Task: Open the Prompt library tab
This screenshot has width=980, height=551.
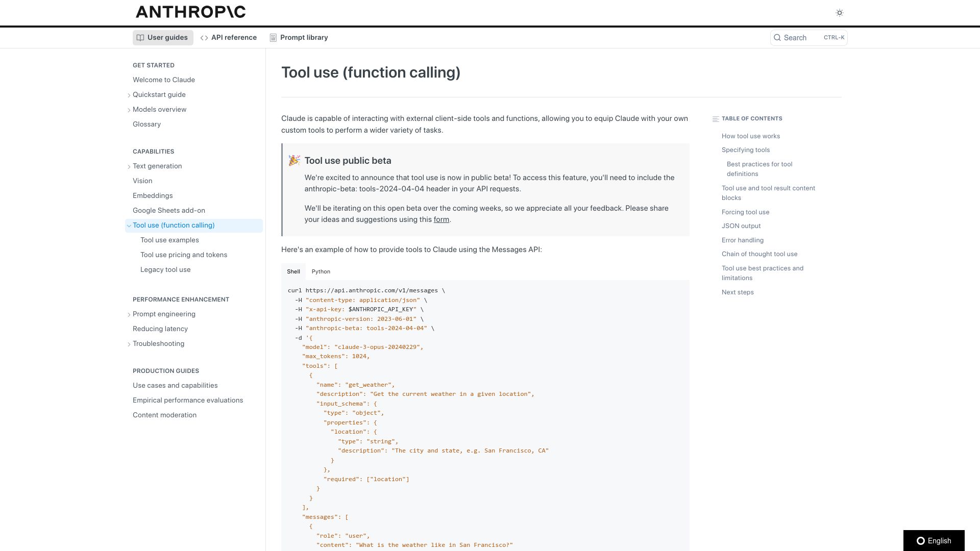Action: [x=299, y=38]
